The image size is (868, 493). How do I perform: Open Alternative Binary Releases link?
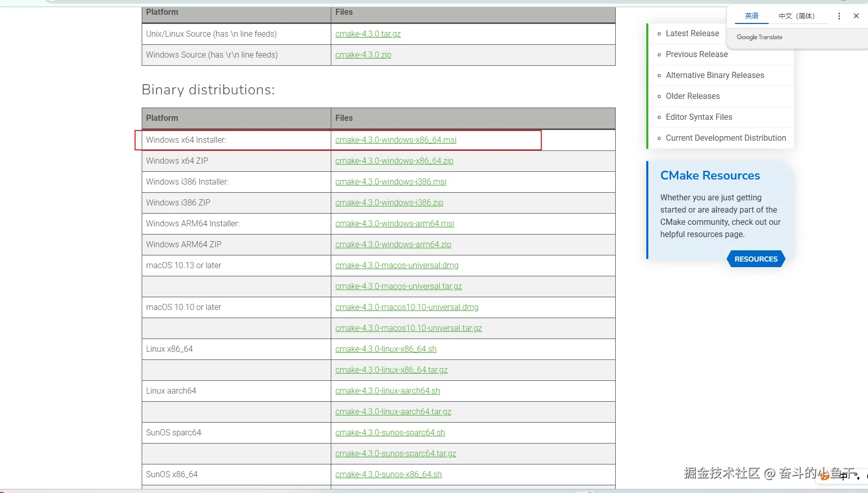[x=715, y=75]
